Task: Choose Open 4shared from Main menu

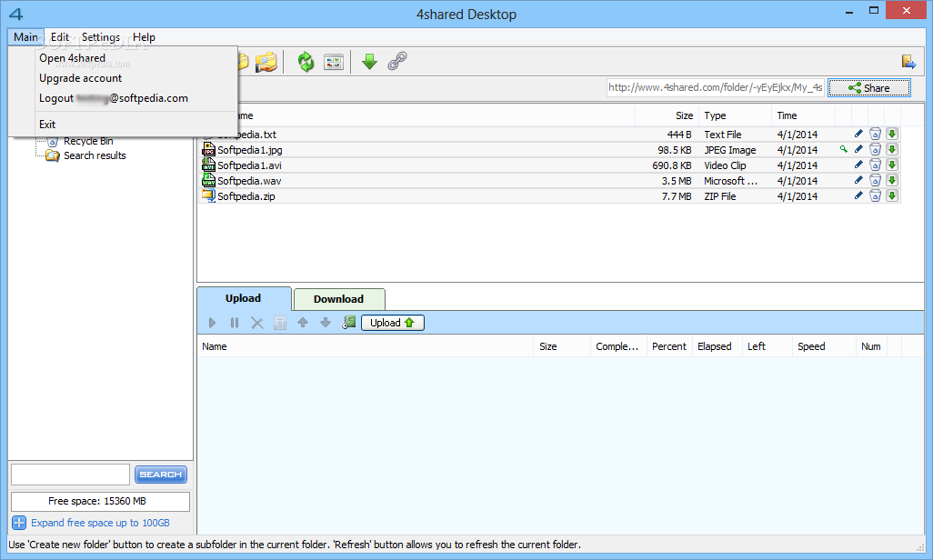Action: 72,57
